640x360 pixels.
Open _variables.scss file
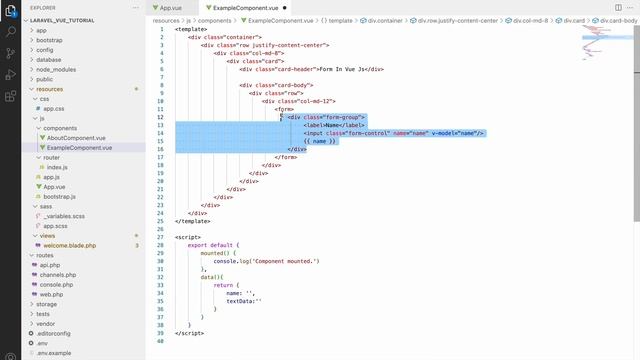pos(64,216)
